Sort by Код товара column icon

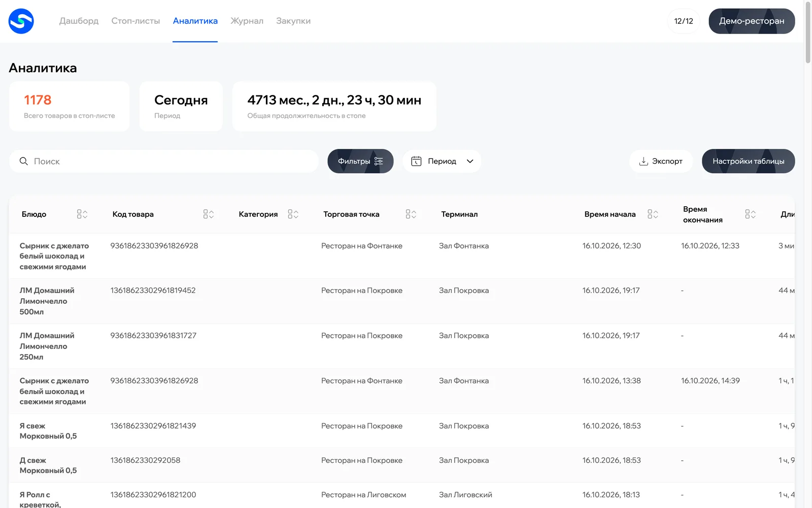[x=209, y=214]
